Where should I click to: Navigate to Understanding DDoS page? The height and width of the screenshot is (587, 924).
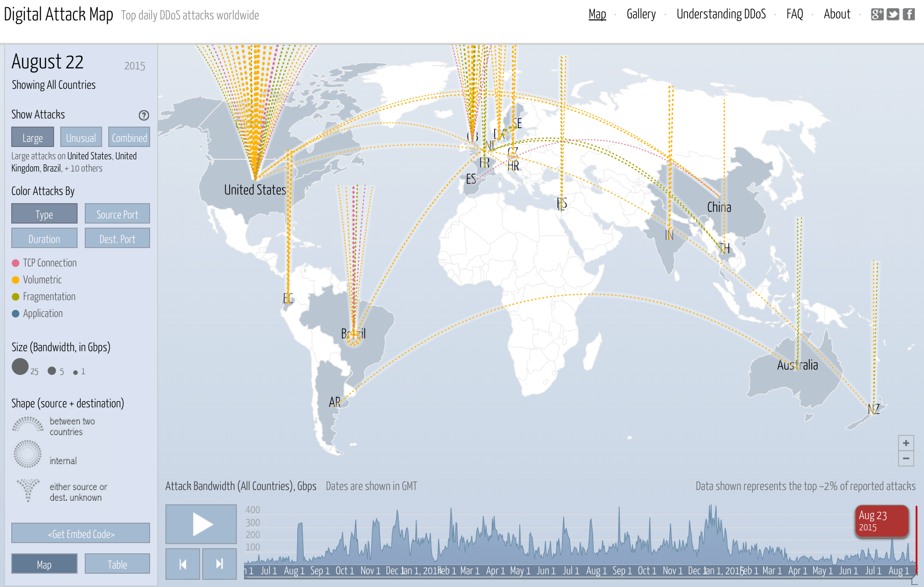click(721, 14)
